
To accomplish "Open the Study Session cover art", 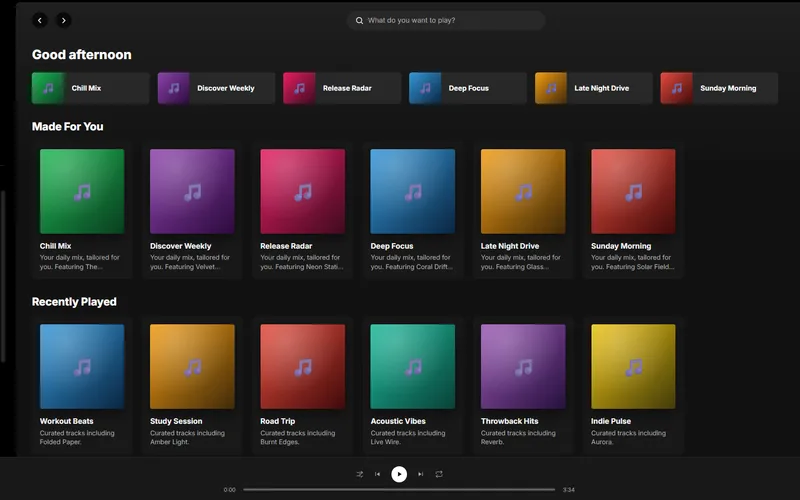I will click(192, 366).
